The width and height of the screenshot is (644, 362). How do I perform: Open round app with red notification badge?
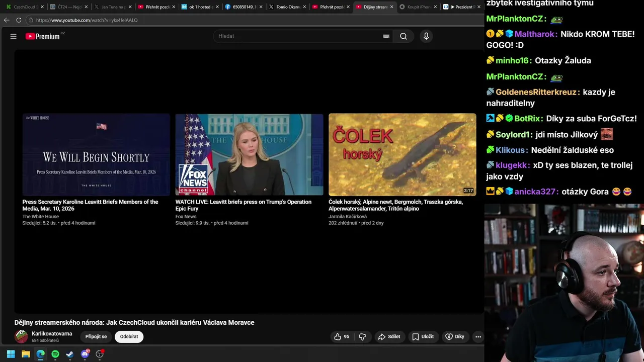[100, 354]
